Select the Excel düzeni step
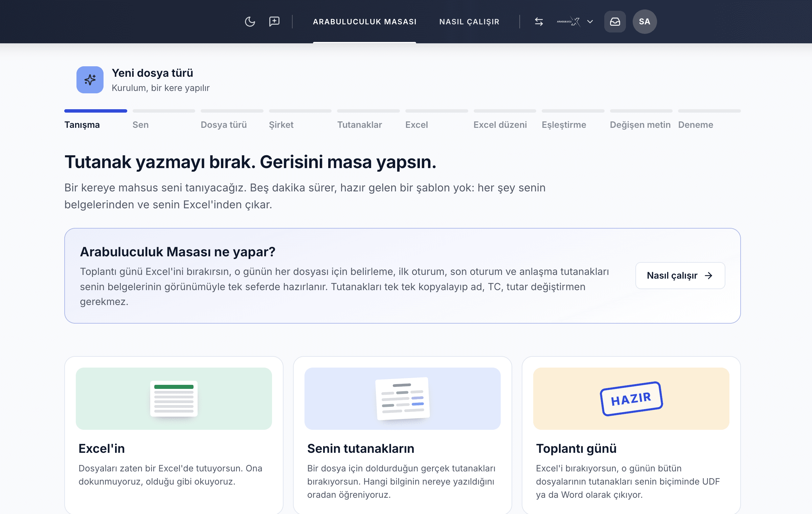Screen dimensions: 812x514 coord(500,125)
